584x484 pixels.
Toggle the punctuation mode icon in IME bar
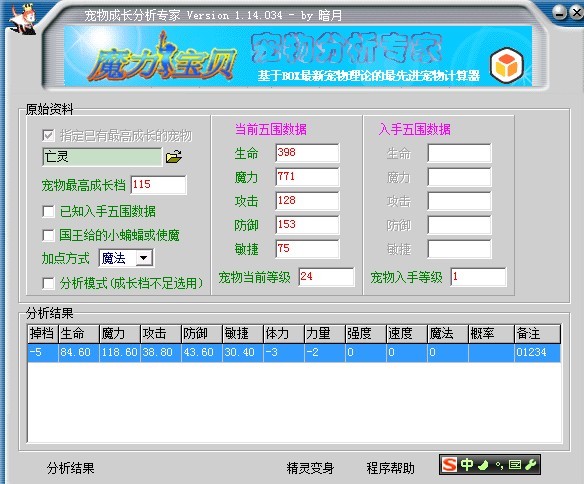(x=499, y=465)
